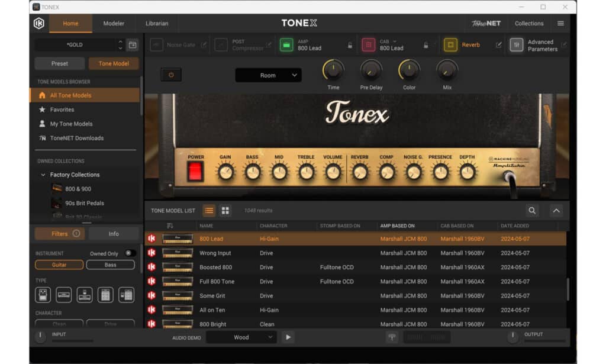This screenshot has width=606, height=364.
Task: Click the tuner fork icon
Action: point(392,337)
